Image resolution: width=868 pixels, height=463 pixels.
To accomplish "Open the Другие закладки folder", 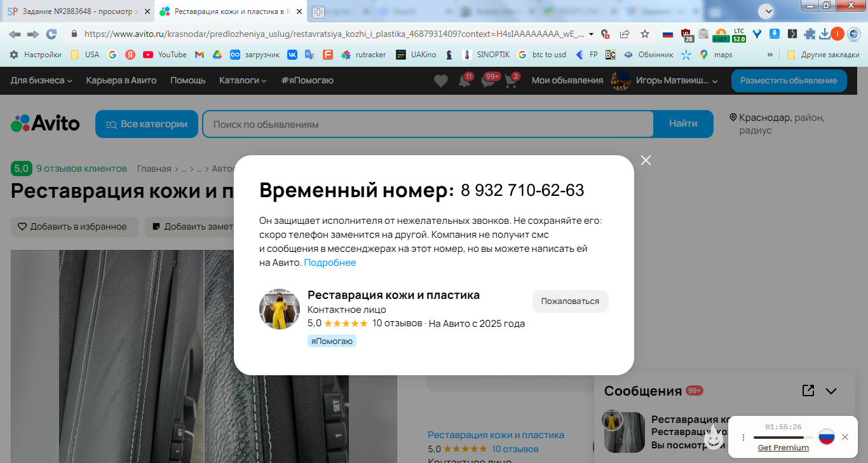I will pos(823,55).
